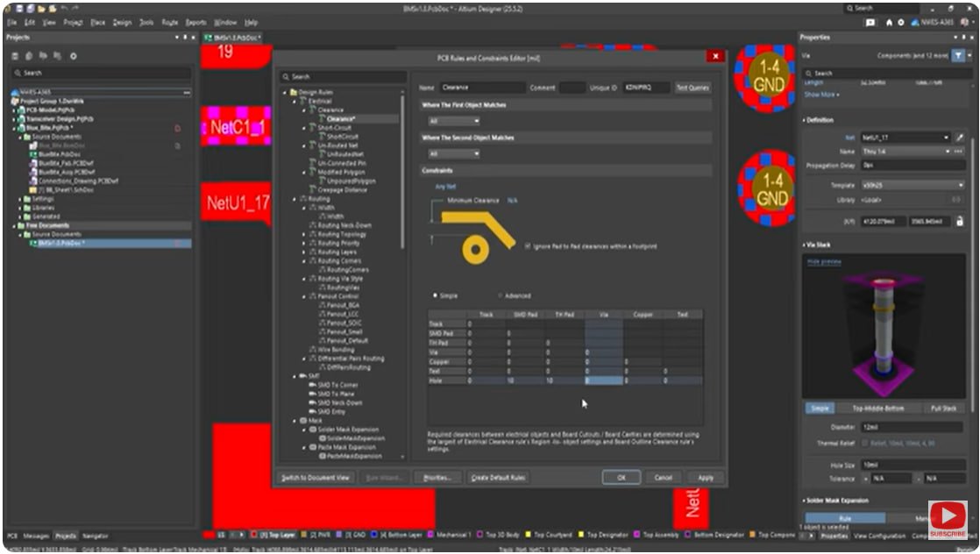Image resolution: width=980 pixels, height=554 pixels.
Task: Click the ellipsis button beside the Name field
Action: (x=958, y=152)
